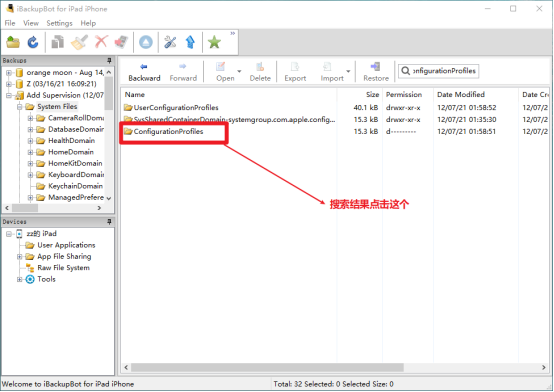Click the Backward navigation button
The image size is (554, 392).
(x=144, y=72)
